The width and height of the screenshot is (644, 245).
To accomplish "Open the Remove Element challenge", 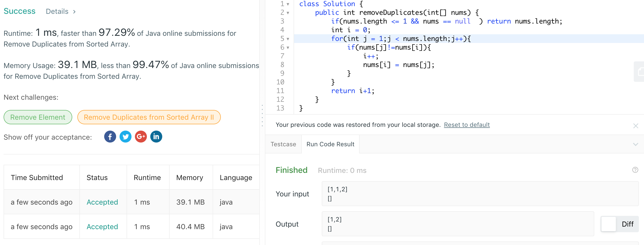I will pyautogui.click(x=38, y=117).
